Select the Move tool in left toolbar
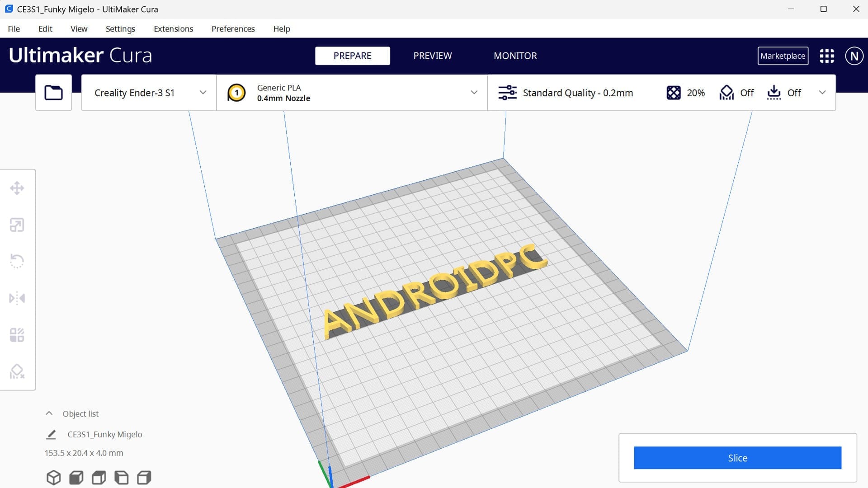The image size is (868, 488). [17, 188]
